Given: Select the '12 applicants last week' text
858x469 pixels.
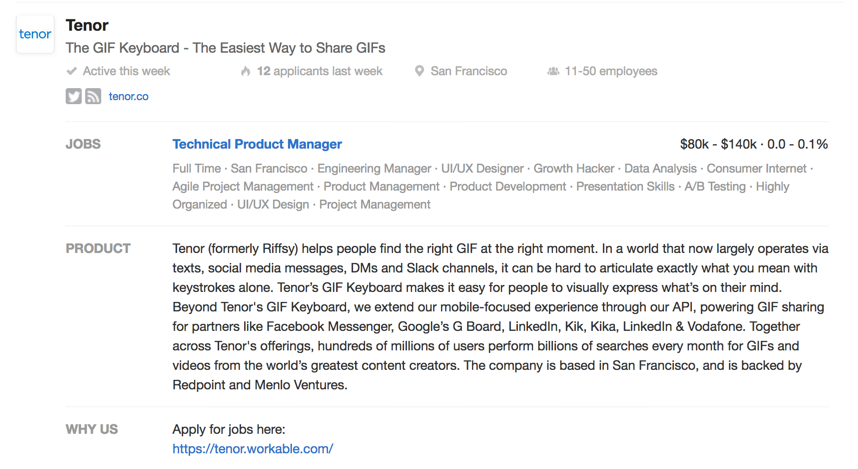Looking at the screenshot, I should pos(320,71).
